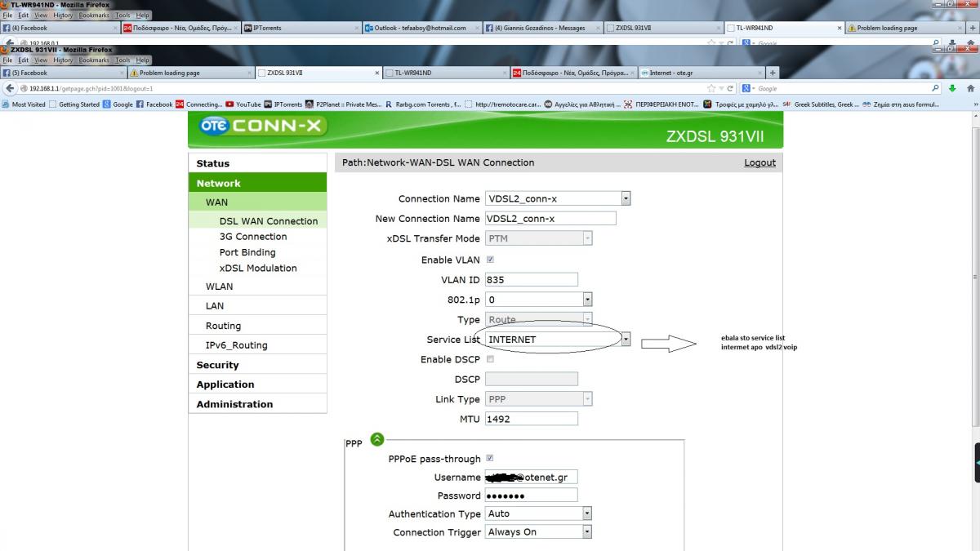This screenshot has height=551, width=980.
Task: Click the VLAN ID field
Action: pyautogui.click(x=532, y=280)
